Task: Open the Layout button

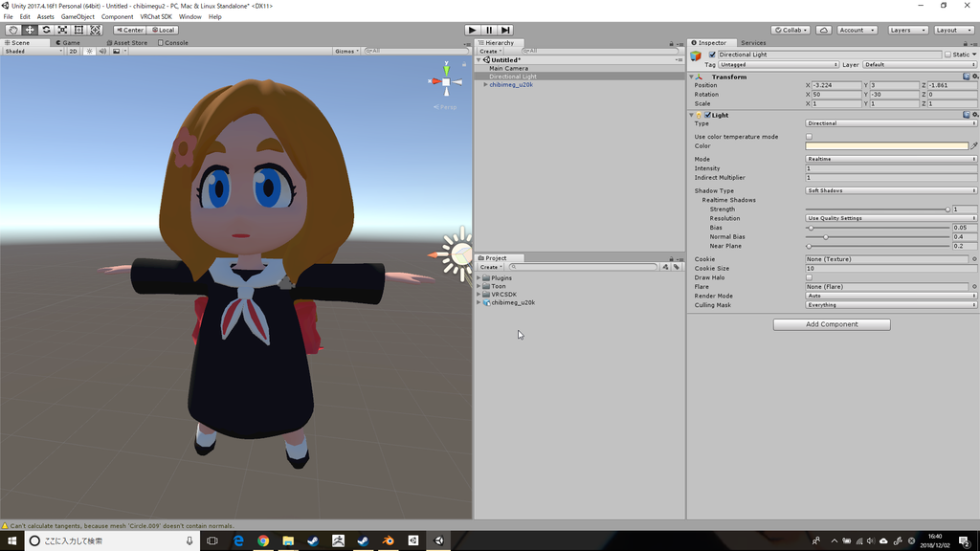Action: coord(953,30)
